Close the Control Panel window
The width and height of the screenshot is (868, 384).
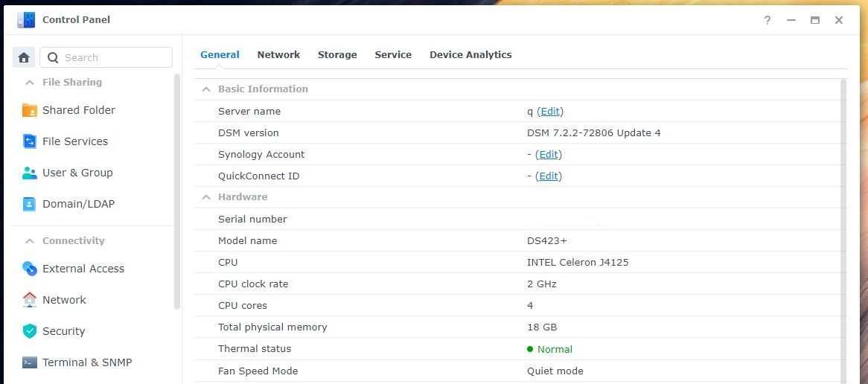(839, 21)
